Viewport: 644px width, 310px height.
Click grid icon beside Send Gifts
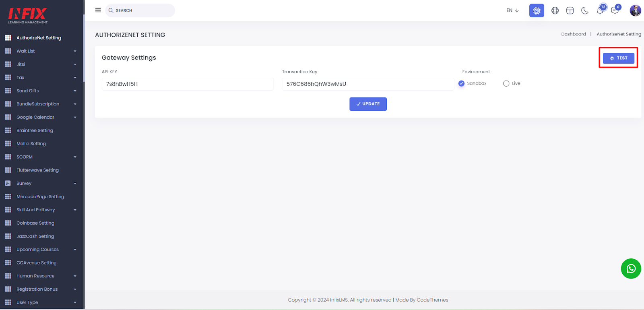[8, 91]
